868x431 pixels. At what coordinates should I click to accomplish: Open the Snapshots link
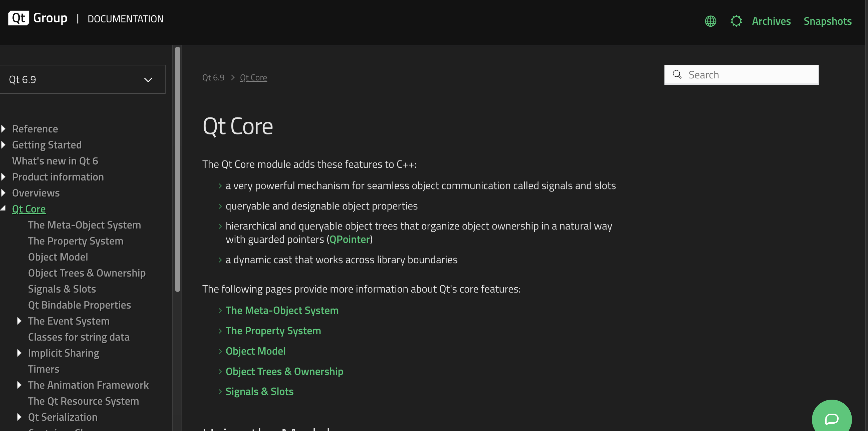pos(828,21)
